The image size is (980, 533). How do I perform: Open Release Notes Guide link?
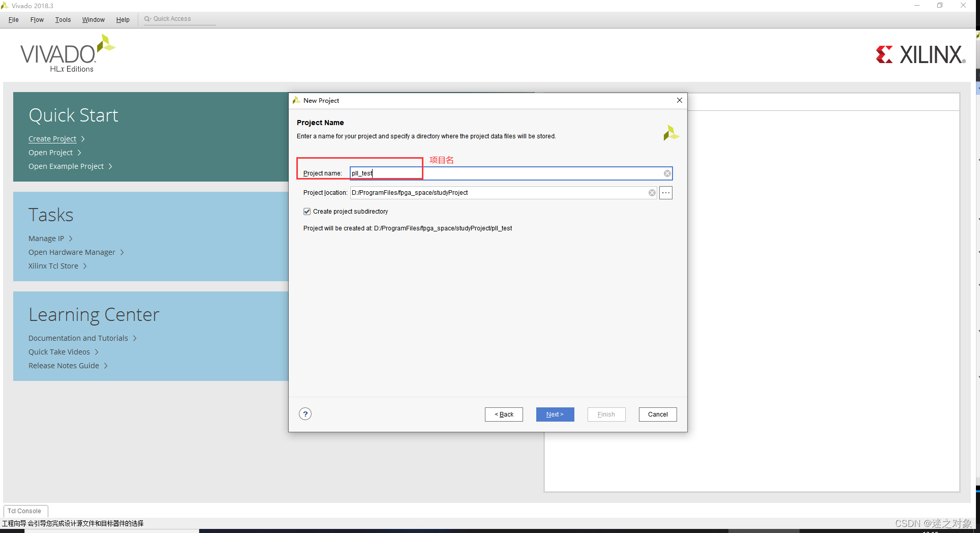click(64, 366)
